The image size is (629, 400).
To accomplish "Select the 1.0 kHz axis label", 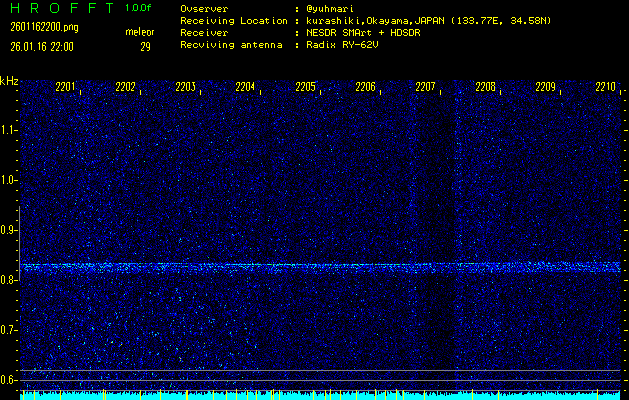I will (x=9, y=180).
